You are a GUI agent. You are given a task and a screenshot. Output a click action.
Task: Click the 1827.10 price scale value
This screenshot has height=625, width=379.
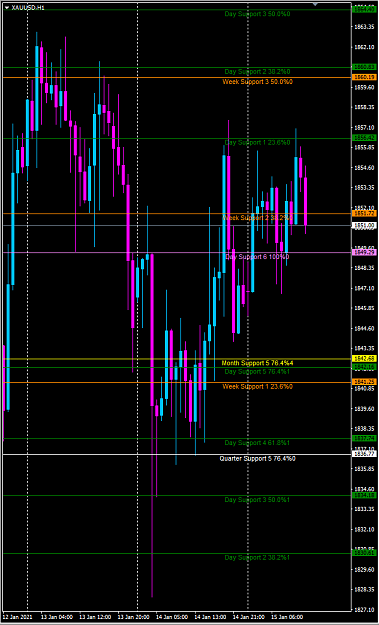(x=365, y=610)
